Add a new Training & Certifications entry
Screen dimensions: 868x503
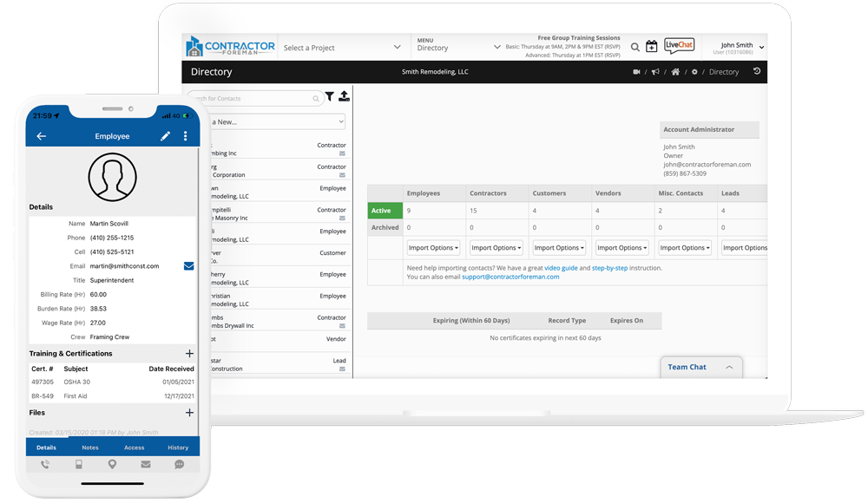[x=189, y=354]
